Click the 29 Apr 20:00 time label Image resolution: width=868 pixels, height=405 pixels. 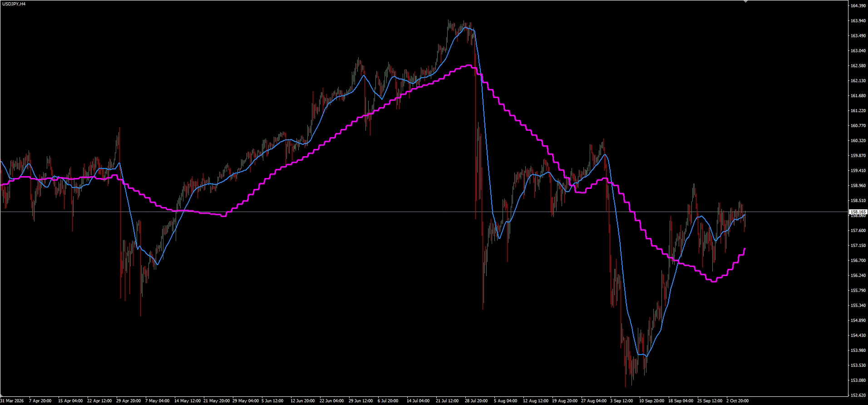[x=128, y=401]
